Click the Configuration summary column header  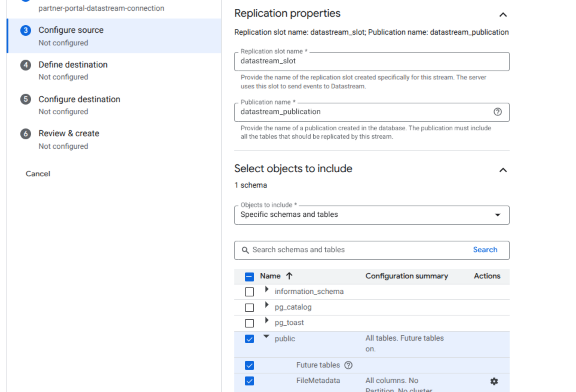[x=407, y=276]
